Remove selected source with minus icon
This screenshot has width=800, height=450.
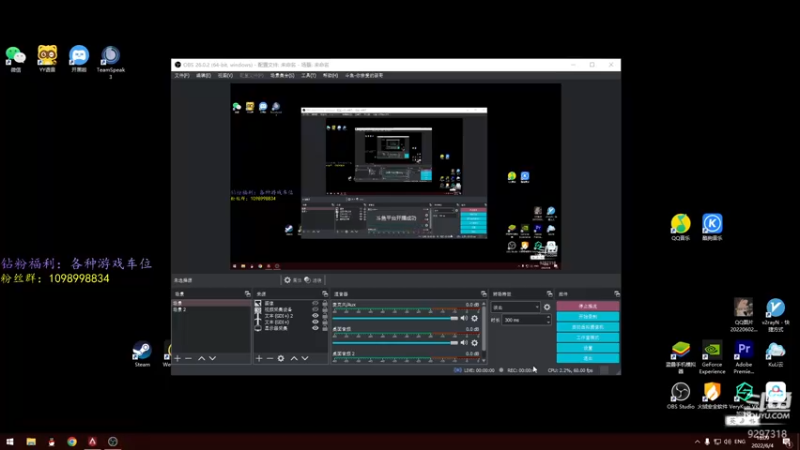point(270,358)
